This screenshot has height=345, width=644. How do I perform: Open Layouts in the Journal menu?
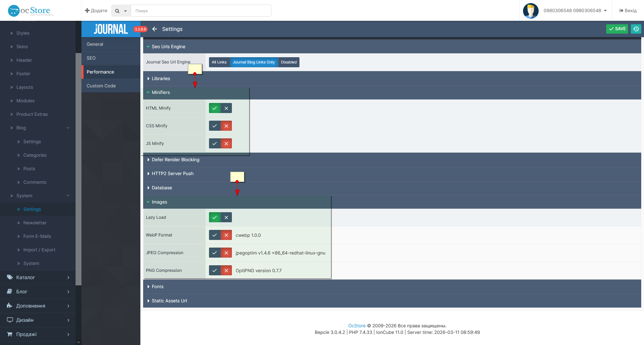(25, 87)
